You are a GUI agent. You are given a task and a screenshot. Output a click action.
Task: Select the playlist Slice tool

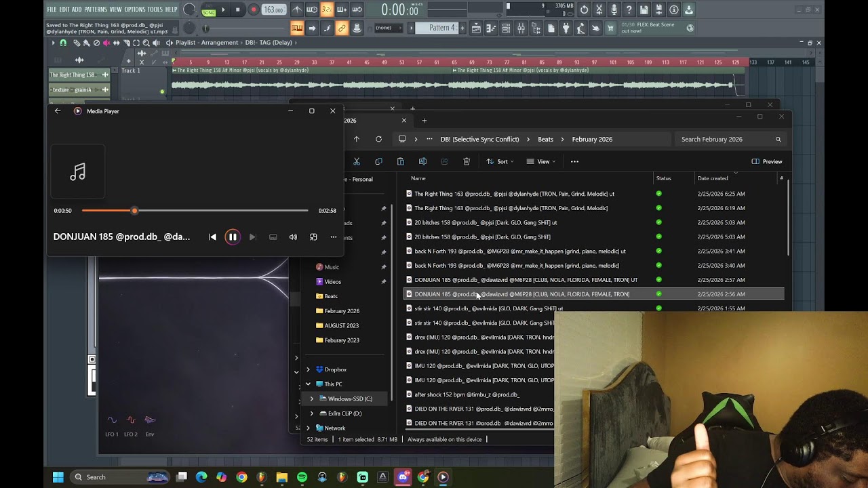tap(127, 43)
